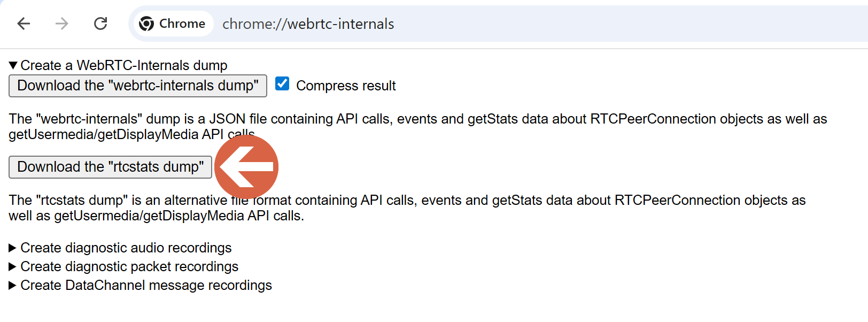Select the chrome://webrtc-internals address bar URL
Screen dimensions: 868x322
point(309,24)
